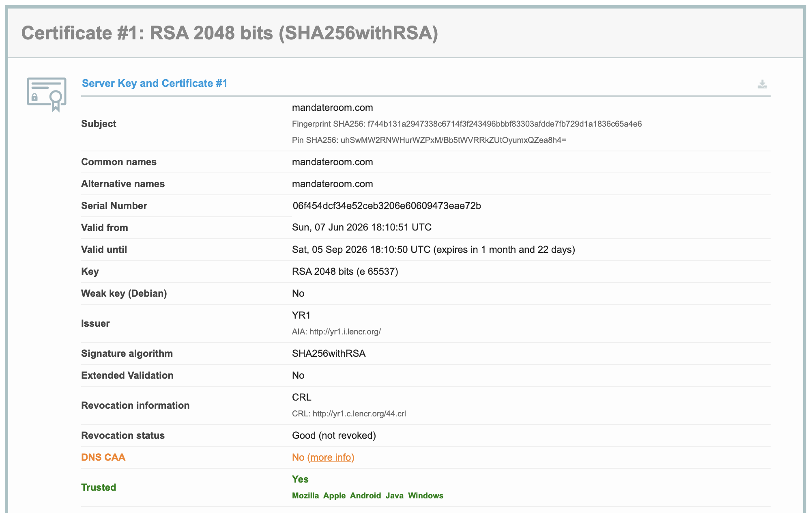Click the green Trusted Yes value
Viewport: 812px width, 513px height.
(x=300, y=479)
